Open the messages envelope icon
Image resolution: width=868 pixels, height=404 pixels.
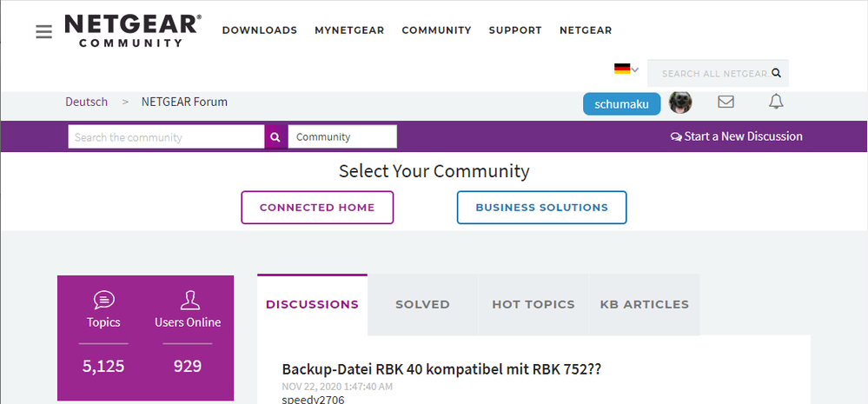tap(726, 103)
